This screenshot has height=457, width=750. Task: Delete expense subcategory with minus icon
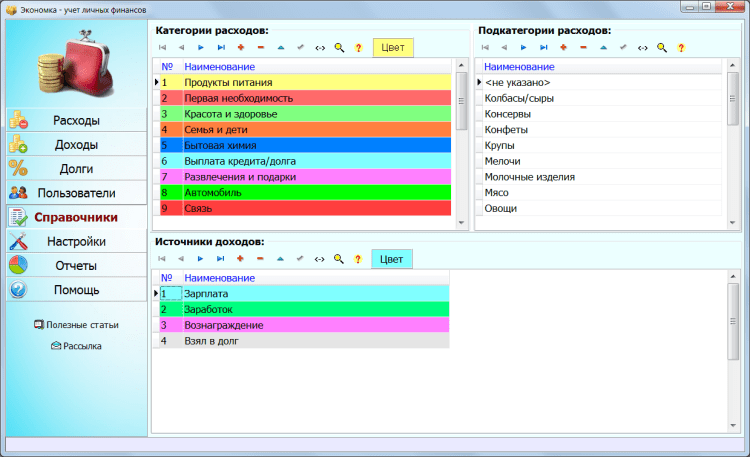(x=584, y=47)
